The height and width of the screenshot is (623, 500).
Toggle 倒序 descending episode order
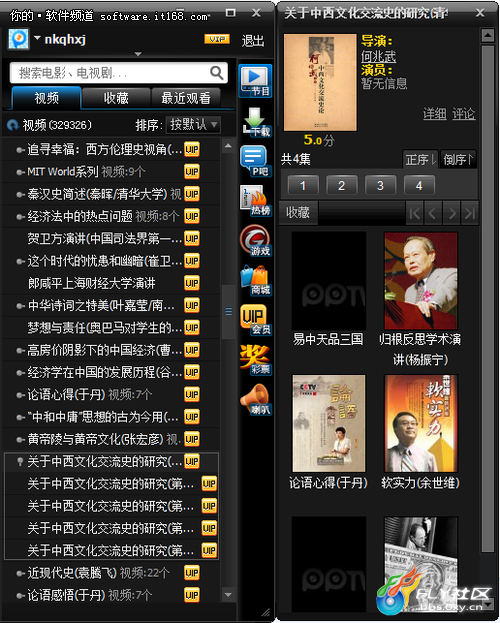[x=457, y=159]
